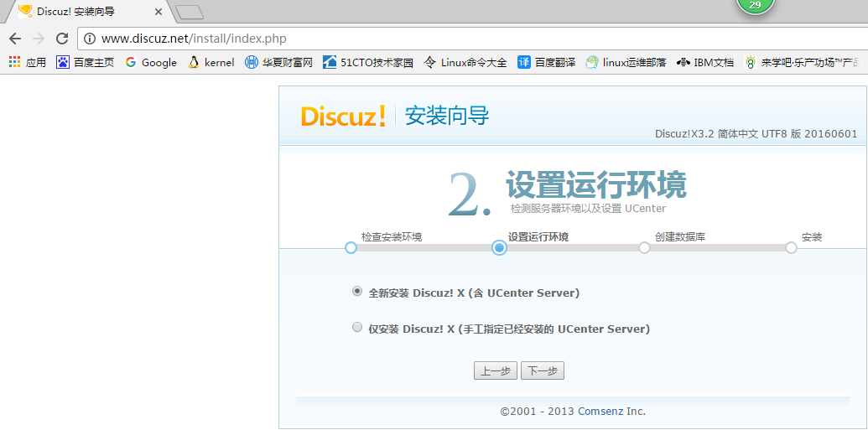Click the 创建数据库 step marker

coord(644,247)
